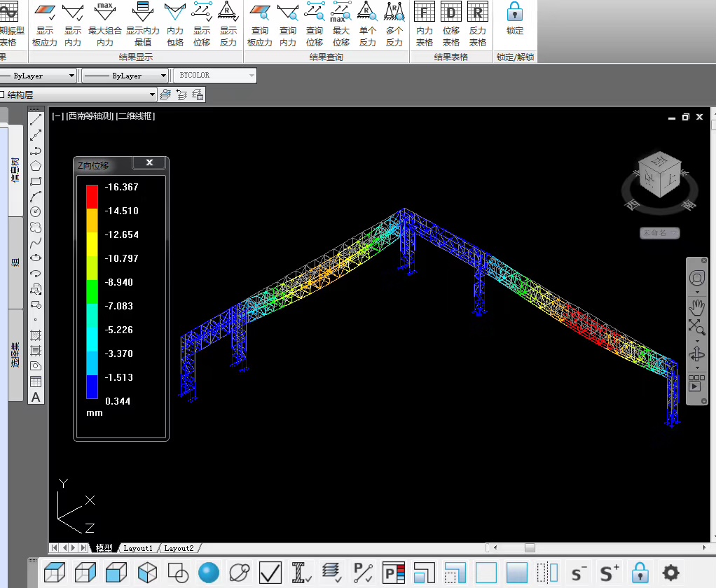
Task: Select the multiline text 'A' tool
Action: pos(36,398)
